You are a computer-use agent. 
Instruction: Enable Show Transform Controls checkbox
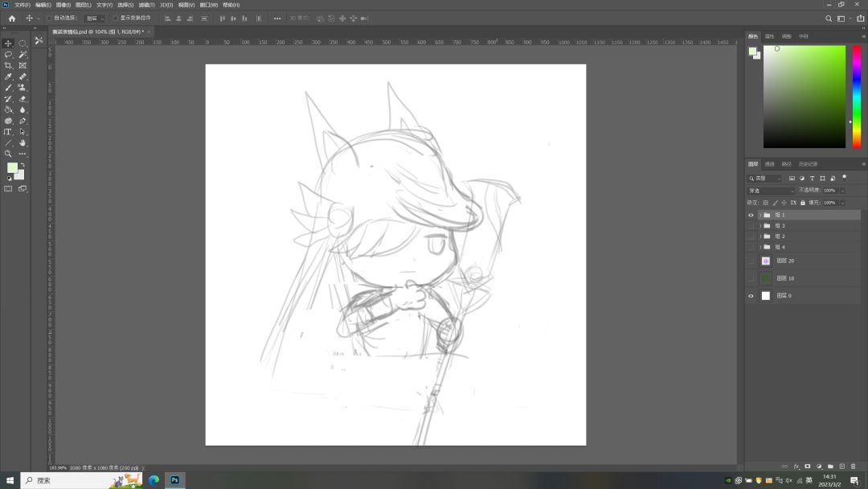[115, 18]
